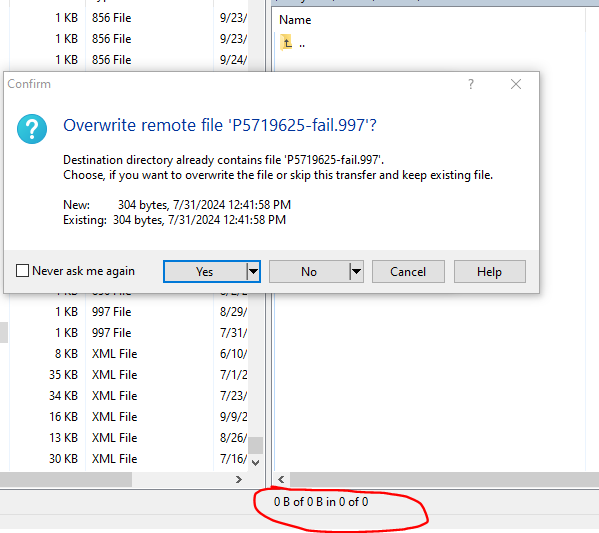
Task: Confirm overwrite with the Yes button
Action: coord(205,272)
